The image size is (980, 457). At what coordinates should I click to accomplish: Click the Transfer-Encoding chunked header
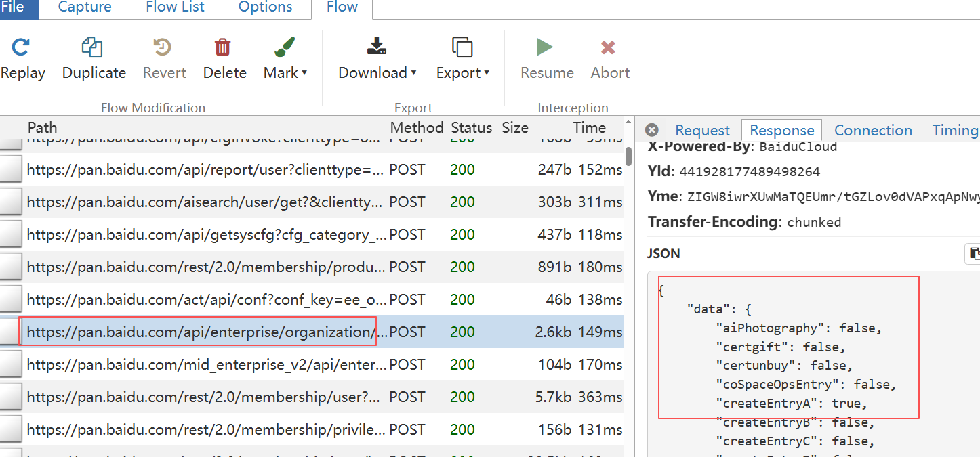click(744, 221)
